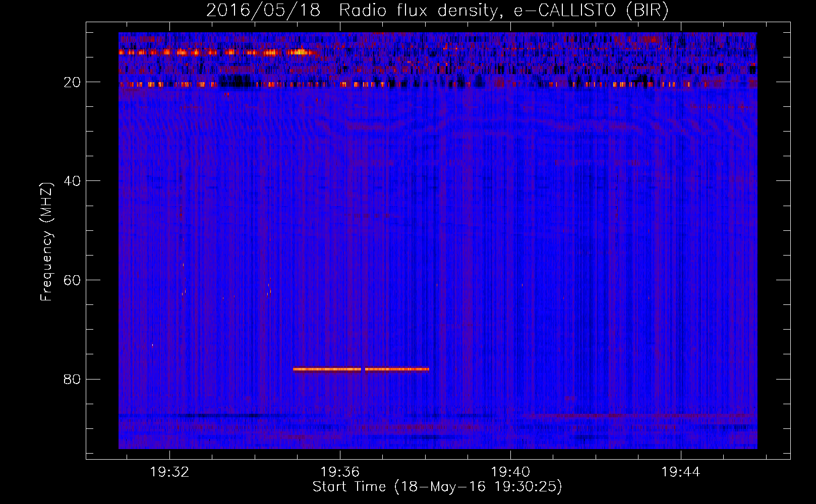Click the frequency tick label "40"

coord(72,181)
